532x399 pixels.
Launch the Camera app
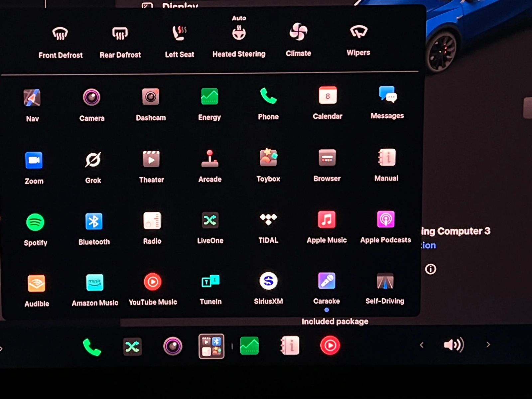click(x=92, y=97)
